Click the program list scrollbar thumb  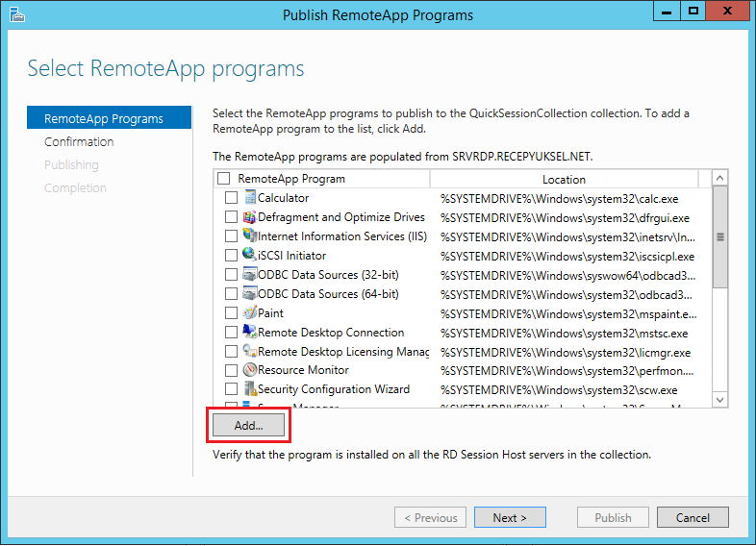pyautogui.click(x=719, y=237)
